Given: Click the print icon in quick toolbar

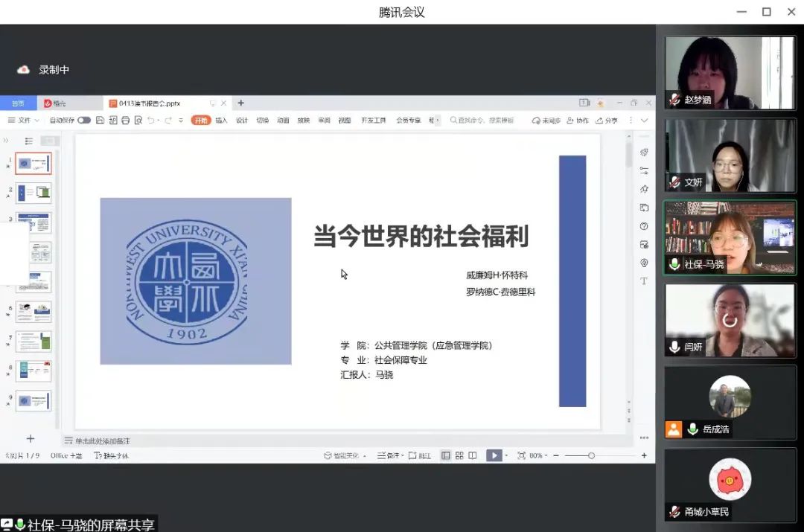Looking at the screenshot, I should click(125, 121).
